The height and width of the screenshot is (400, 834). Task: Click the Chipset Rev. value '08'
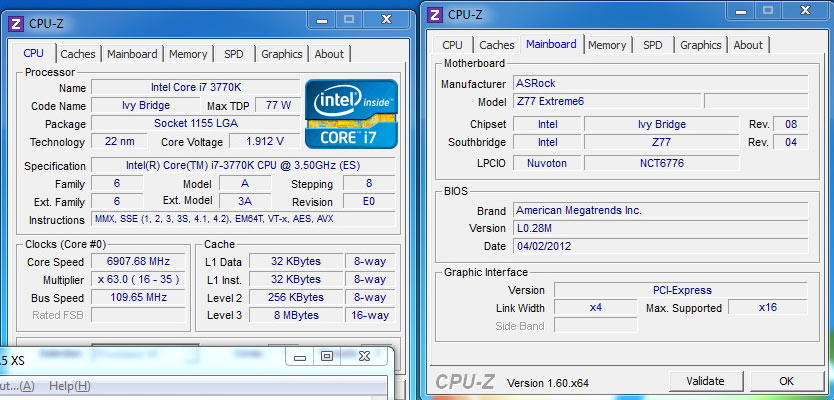[791, 124]
